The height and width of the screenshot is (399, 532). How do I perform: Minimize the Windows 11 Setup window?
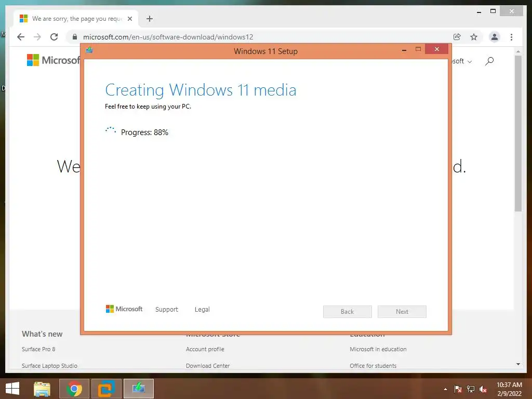click(404, 50)
